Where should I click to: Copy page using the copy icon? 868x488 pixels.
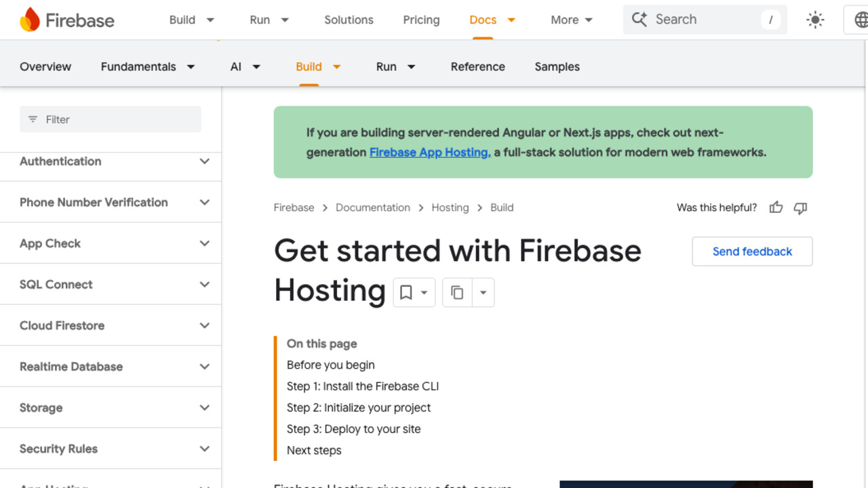(x=457, y=292)
